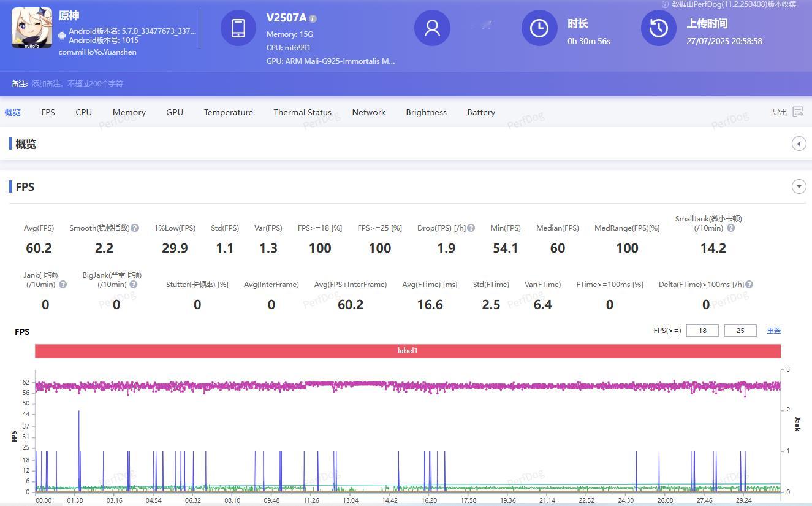Click the phone device icon

238,28
